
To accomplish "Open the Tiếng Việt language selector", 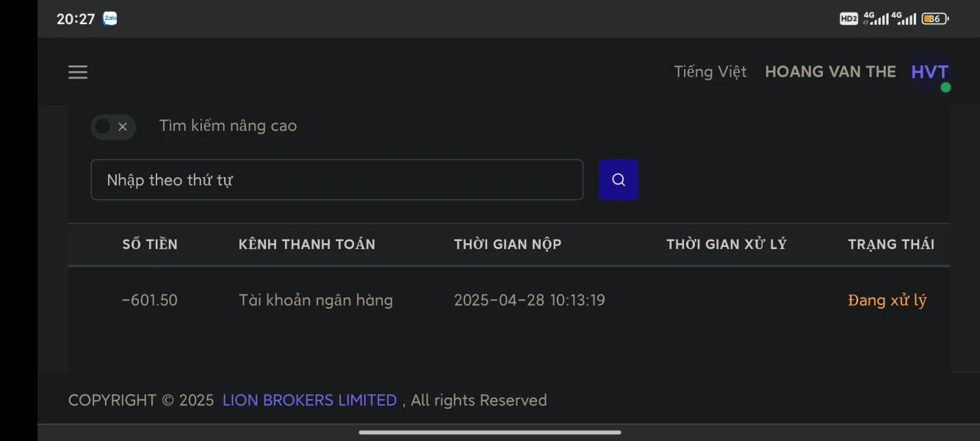I will click(710, 72).
